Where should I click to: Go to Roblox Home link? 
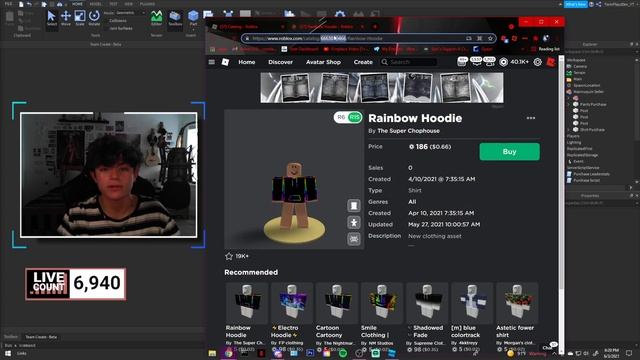tap(247, 62)
